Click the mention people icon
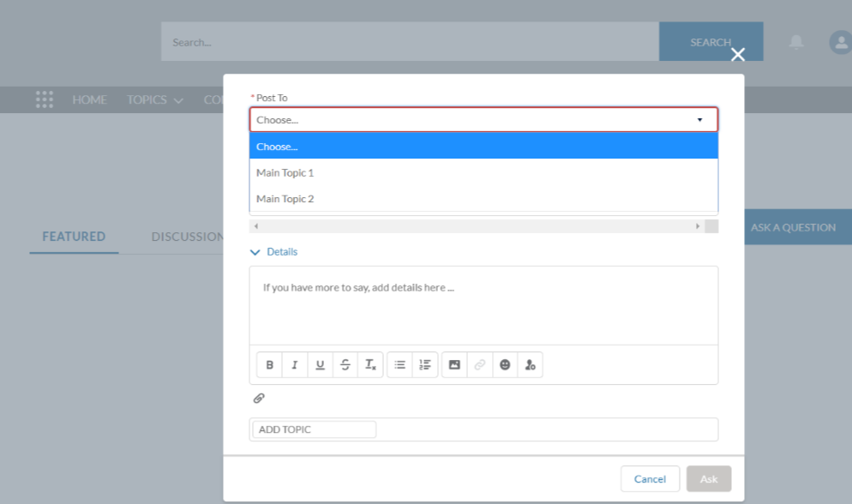Screen dimensions: 852x504 click(x=530, y=365)
